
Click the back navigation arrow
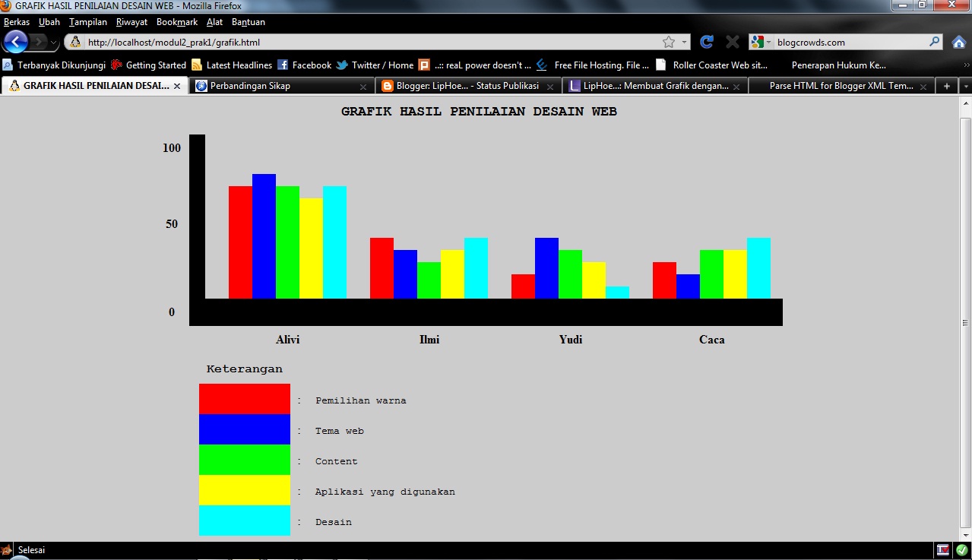pyautogui.click(x=15, y=43)
